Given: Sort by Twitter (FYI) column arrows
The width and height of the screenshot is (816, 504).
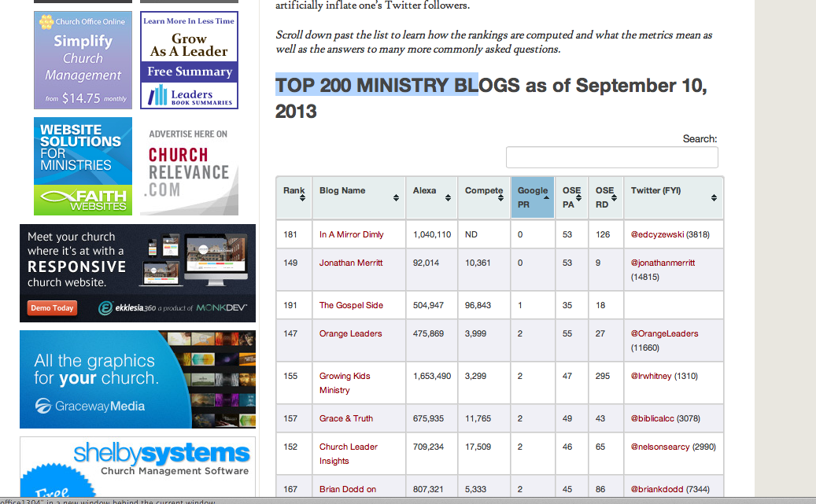Looking at the screenshot, I should point(714,198).
